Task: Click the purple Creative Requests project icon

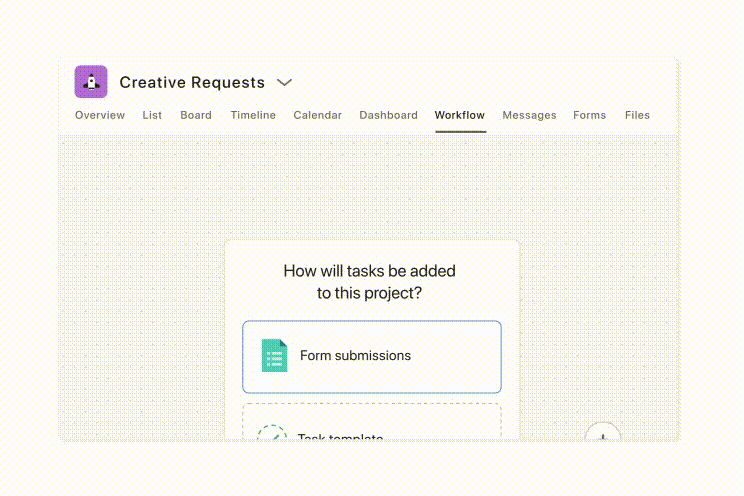Action: click(91, 82)
